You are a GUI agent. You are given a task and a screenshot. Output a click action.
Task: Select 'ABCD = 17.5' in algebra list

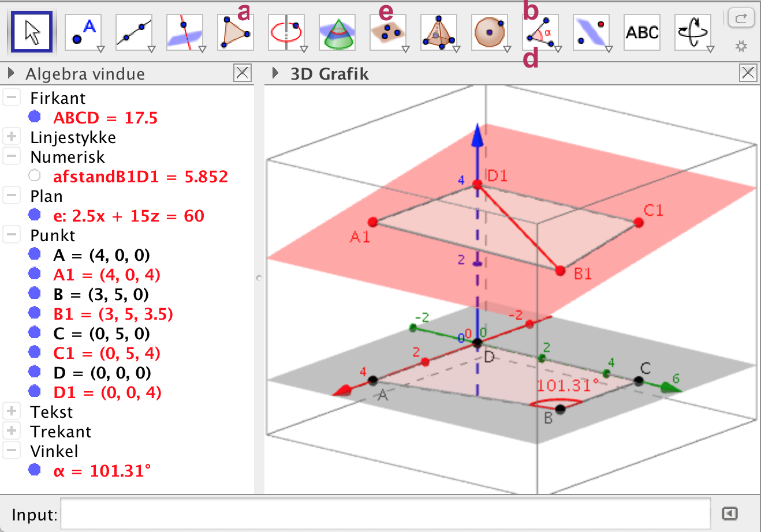click(x=105, y=118)
